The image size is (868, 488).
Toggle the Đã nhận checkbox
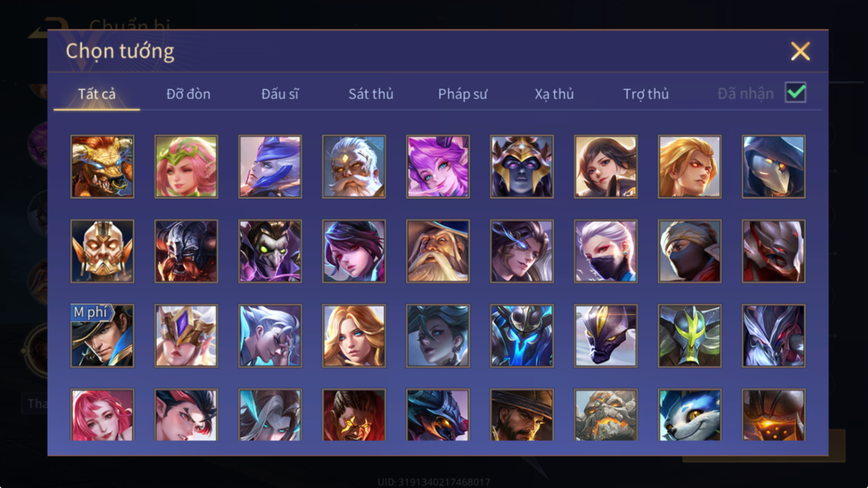[795, 93]
